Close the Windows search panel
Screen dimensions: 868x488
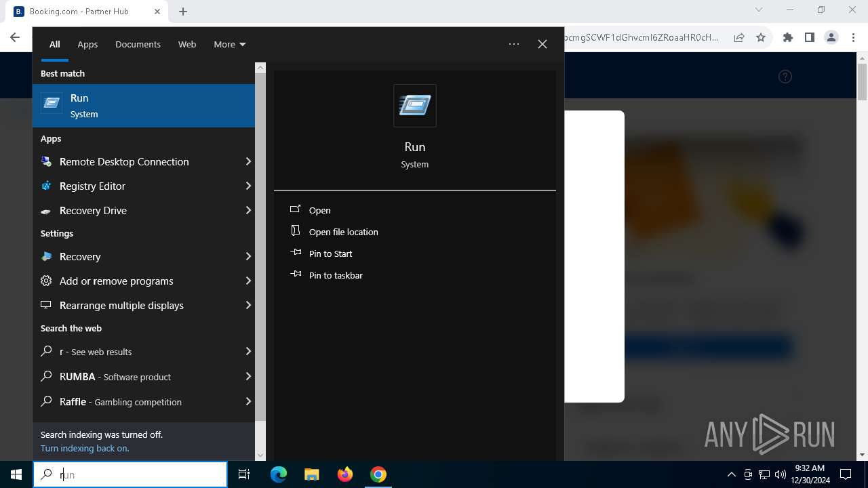[x=542, y=44]
